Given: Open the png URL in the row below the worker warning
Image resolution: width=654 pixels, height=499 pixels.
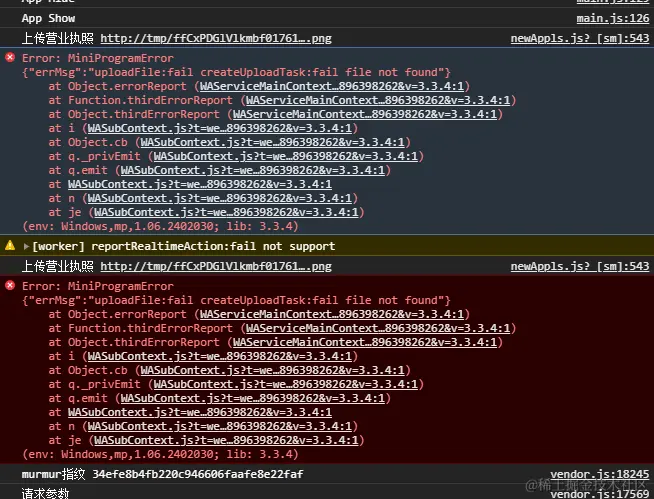Looking at the screenshot, I should click(216, 266).
